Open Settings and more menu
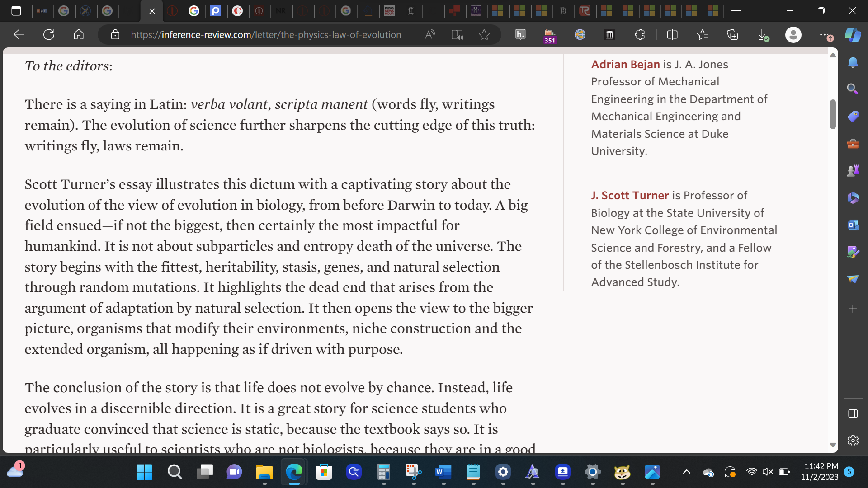Image resolution: width=868 pixels, height=488 pixels. pos(826,35)
